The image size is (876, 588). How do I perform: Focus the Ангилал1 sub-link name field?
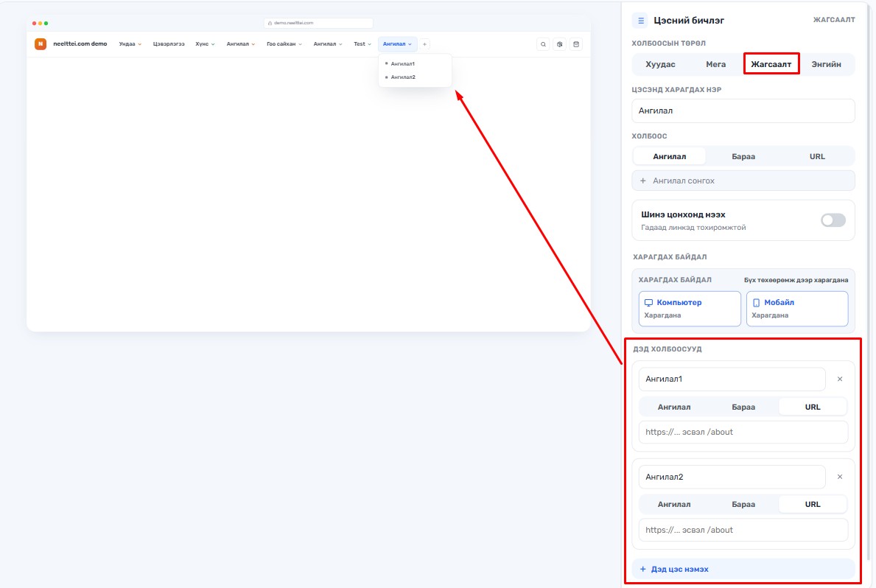pos(732,379)
